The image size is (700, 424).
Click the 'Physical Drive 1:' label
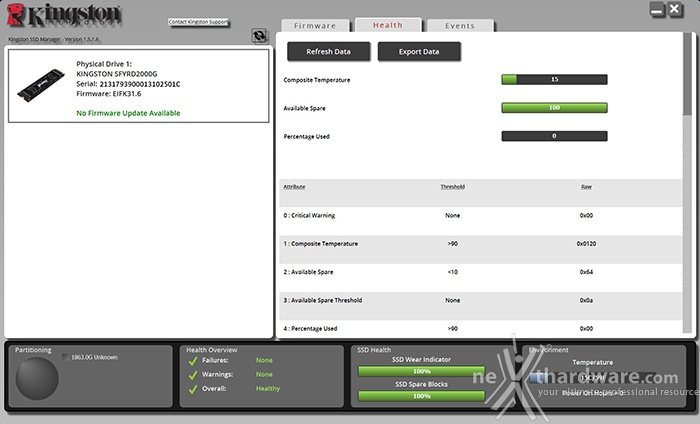104,64
